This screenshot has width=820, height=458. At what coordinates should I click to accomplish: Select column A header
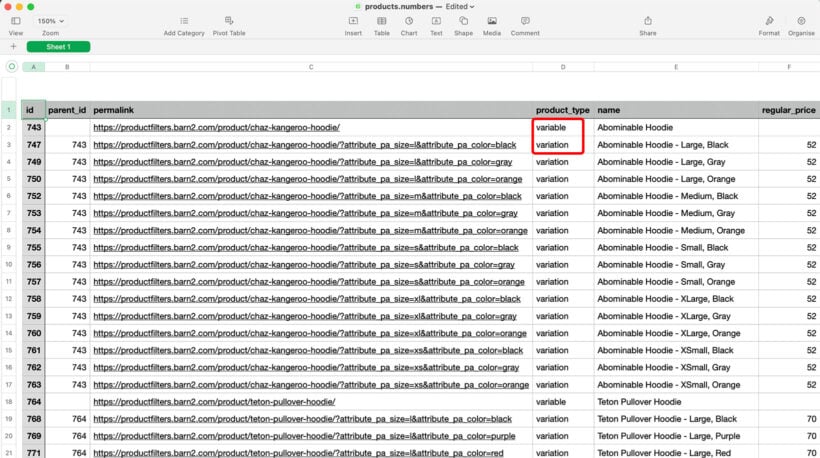pyautogui.click(x=33, y=67)
